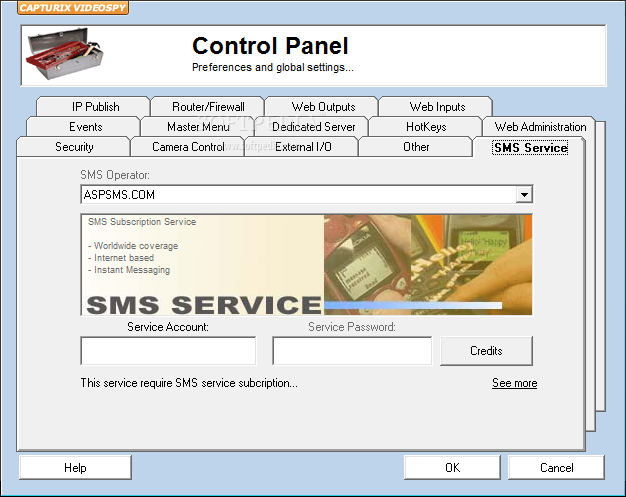Click the SMS Service tab
The width and height of the screenshot is (626, 497).
pos(530,147)
